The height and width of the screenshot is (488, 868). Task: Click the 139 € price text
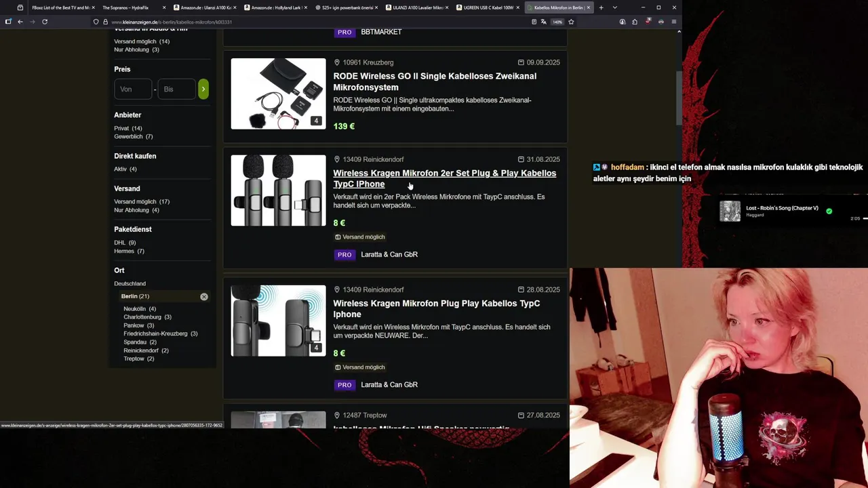(344, 126)
